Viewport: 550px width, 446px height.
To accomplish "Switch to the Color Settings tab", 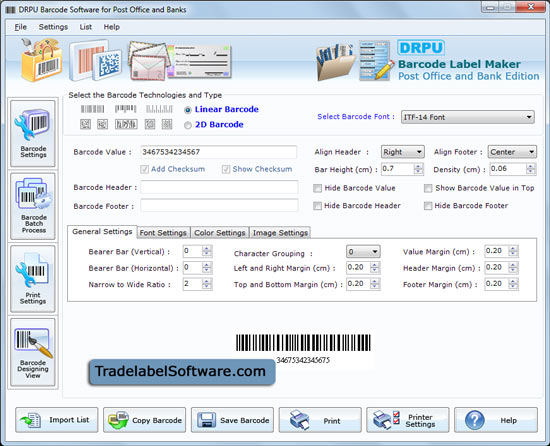I will [x=220, y=233].
